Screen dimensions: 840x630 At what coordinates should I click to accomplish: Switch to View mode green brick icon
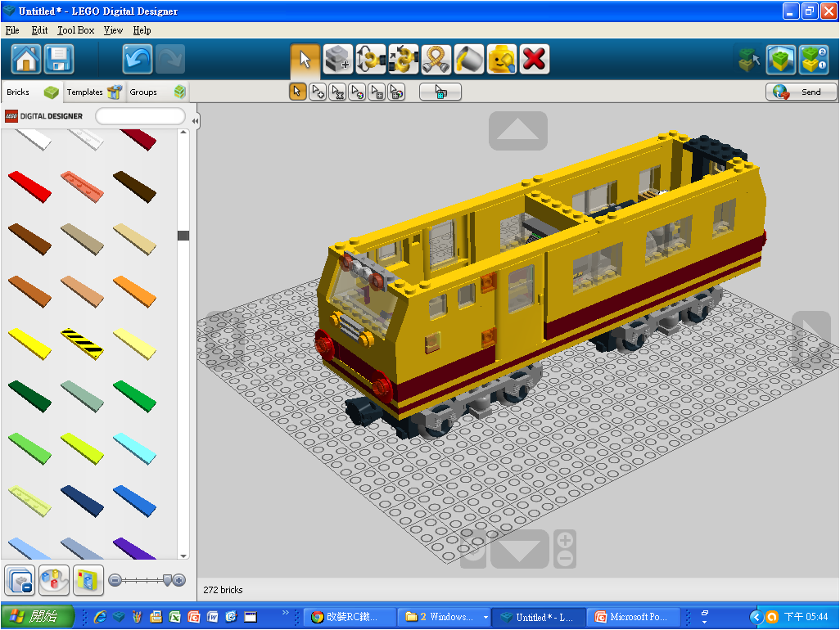click(x=781, y=59)
